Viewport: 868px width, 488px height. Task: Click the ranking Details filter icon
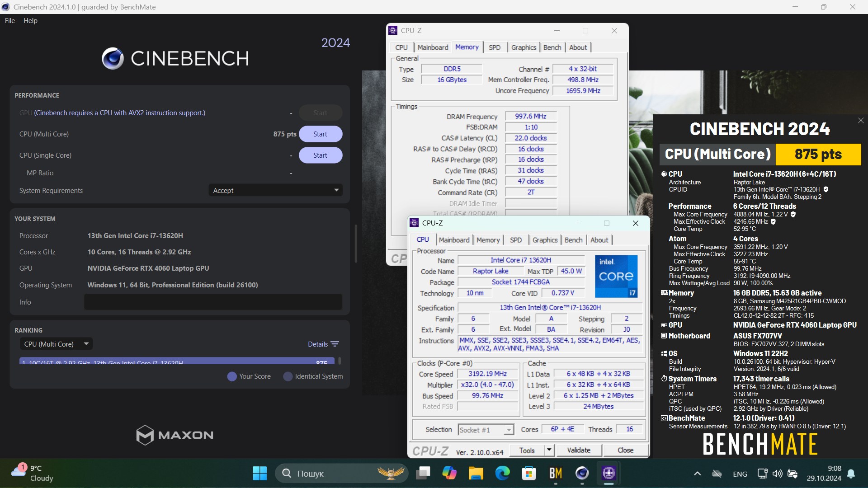tap(335, 344)
